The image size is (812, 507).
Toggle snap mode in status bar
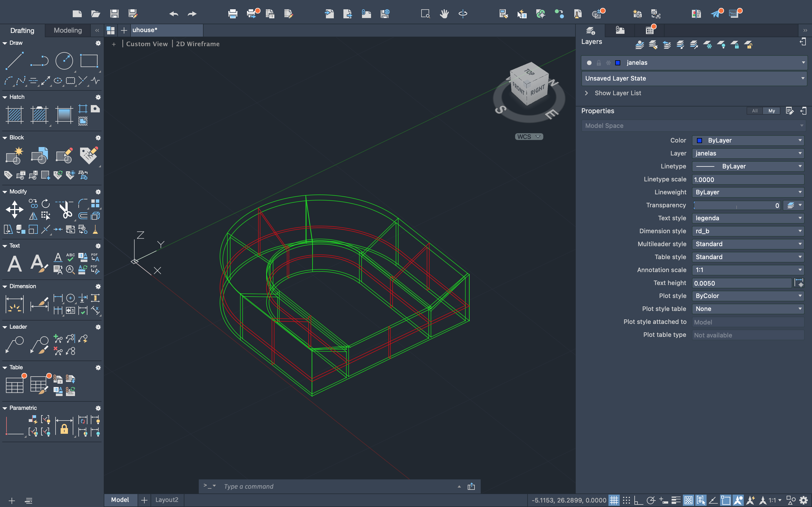point(626,500)
